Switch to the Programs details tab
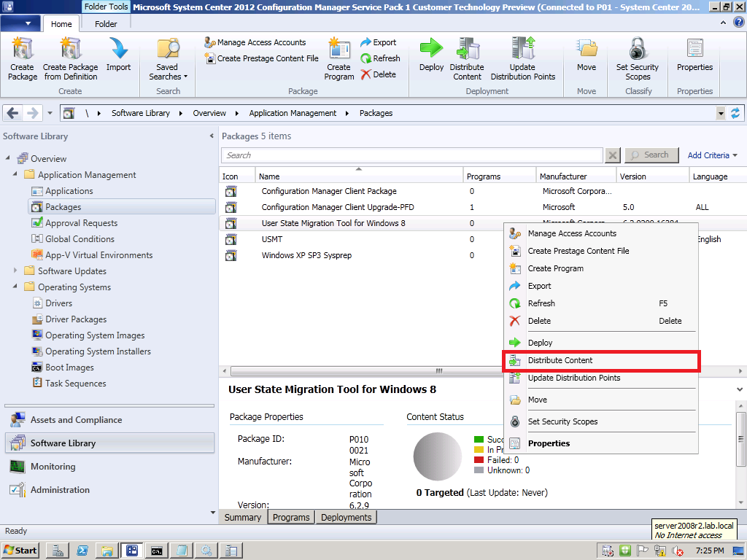The height and width of the screenshot is (560, 747). 291,518
